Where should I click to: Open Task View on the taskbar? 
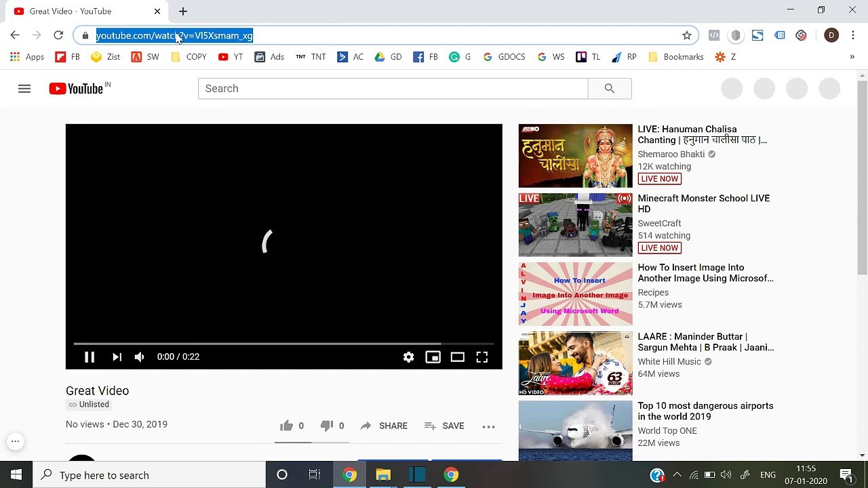tap(315, 475)
